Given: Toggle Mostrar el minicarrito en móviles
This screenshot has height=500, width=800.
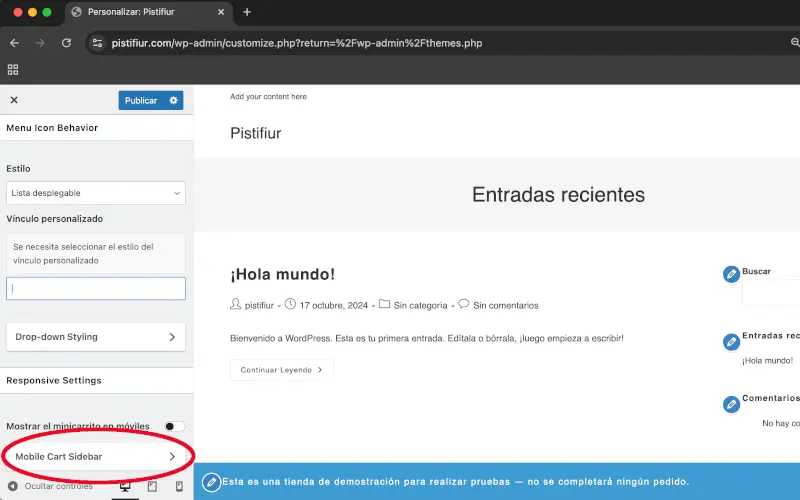Looking at the screenshot, I should click(174, 427).
